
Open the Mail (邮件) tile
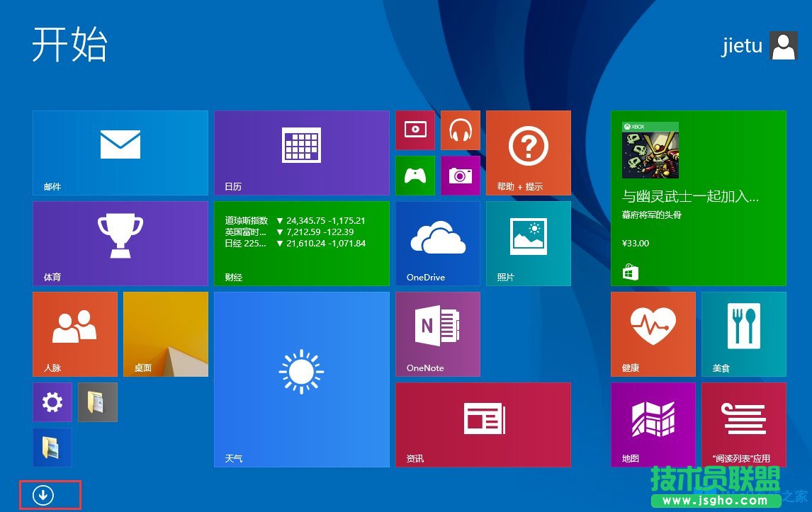click(x=120, y=152)
